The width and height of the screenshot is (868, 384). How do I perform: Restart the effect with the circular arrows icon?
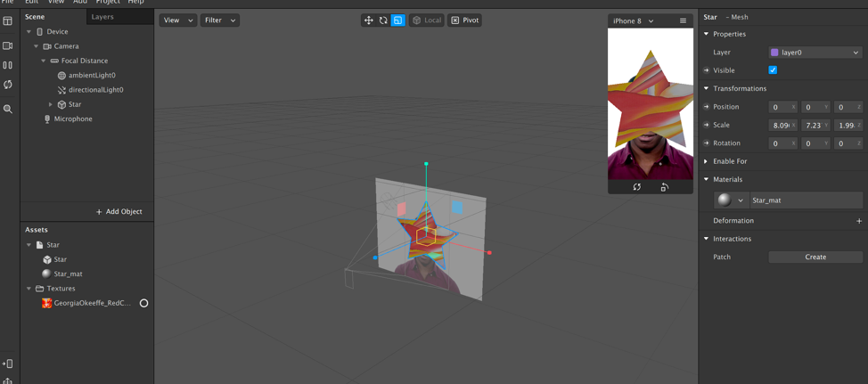[x=8, y=85]
